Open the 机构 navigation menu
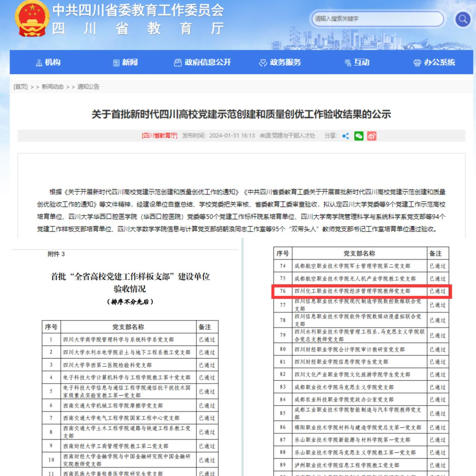This screenshot has width=476, height=476. pos(48,62)
